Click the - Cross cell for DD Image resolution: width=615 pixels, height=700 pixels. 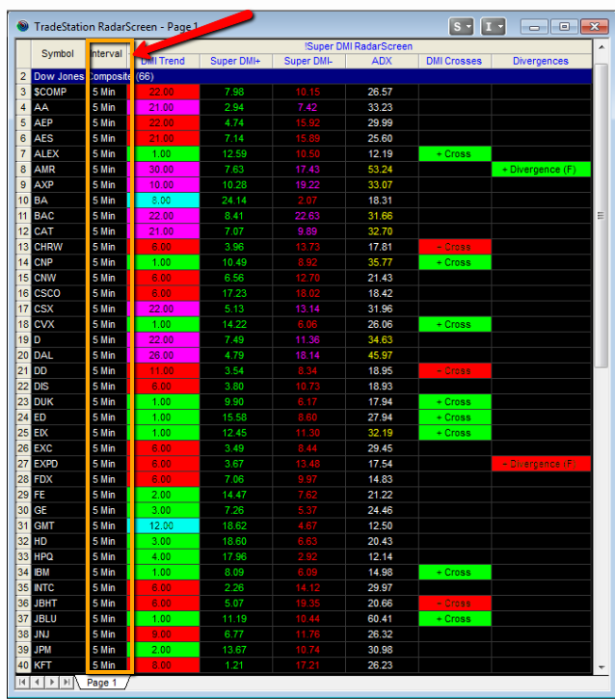click(x=455, y=370)
